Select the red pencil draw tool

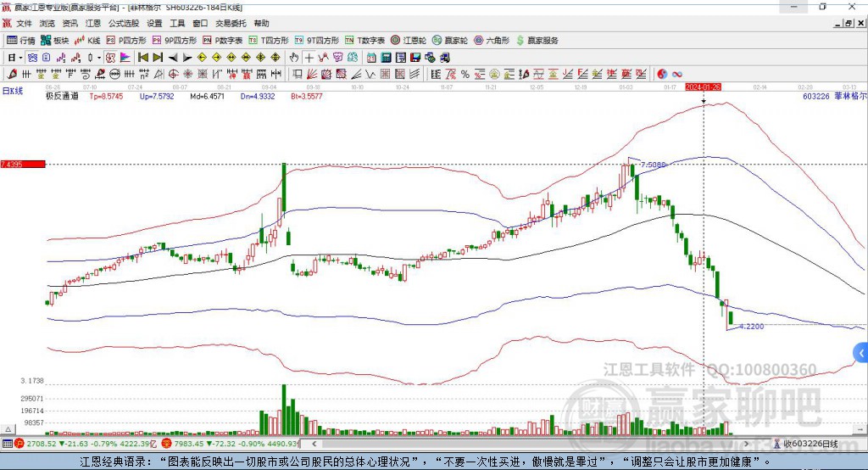tap(12, 74)
